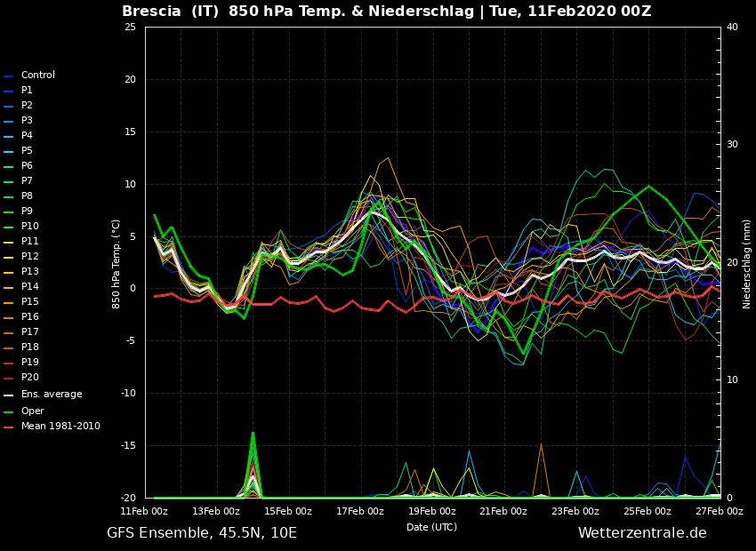Screen dimensions: 756x551
Task: Click the 19Feb 00z x-axis label
Action: (x=431, y=511)
